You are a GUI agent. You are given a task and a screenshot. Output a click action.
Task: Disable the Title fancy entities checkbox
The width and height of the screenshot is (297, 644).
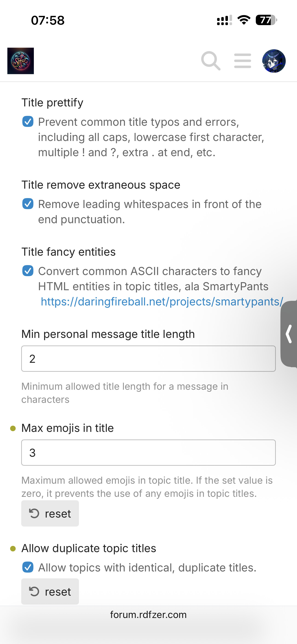click(x=28, y=271)
